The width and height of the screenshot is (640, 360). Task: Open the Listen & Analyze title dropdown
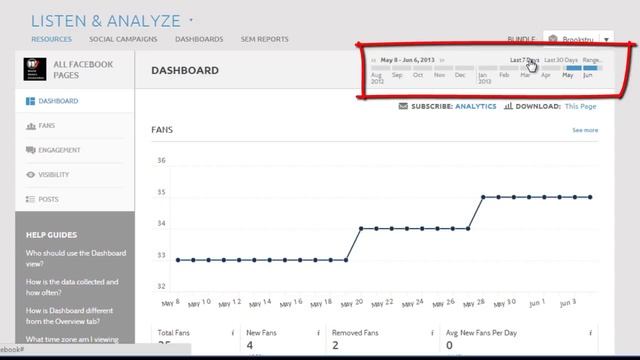(x=191, y=20)
